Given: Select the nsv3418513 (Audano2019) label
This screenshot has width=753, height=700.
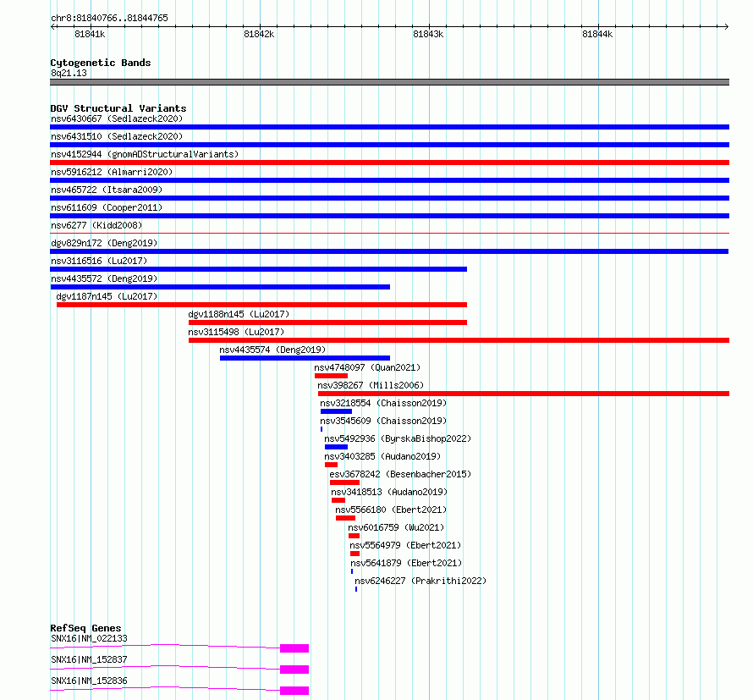Looking at the screenshot, I should coord(389,492).
